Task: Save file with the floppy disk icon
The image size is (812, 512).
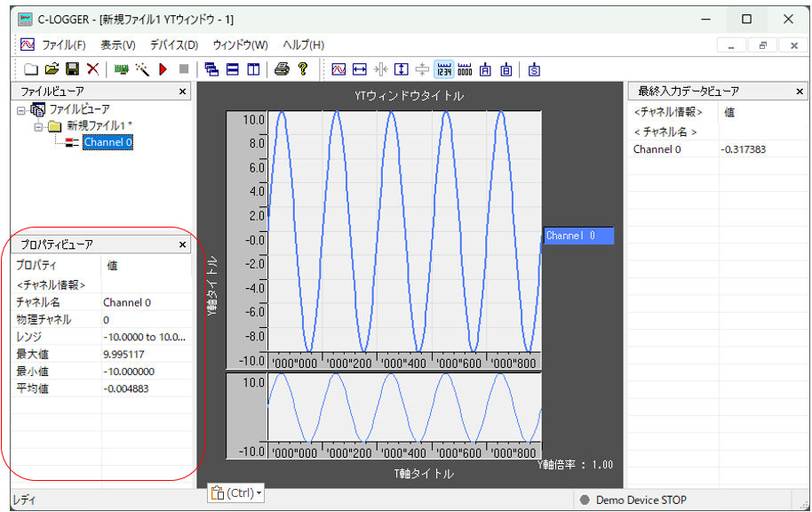Action: [x=72, y=69]
